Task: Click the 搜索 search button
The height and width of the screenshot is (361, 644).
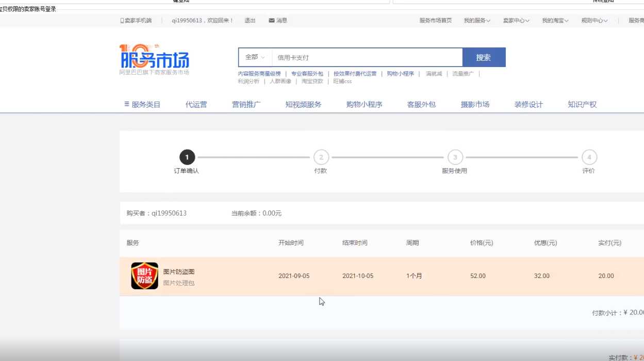Action: pos(484,57)
